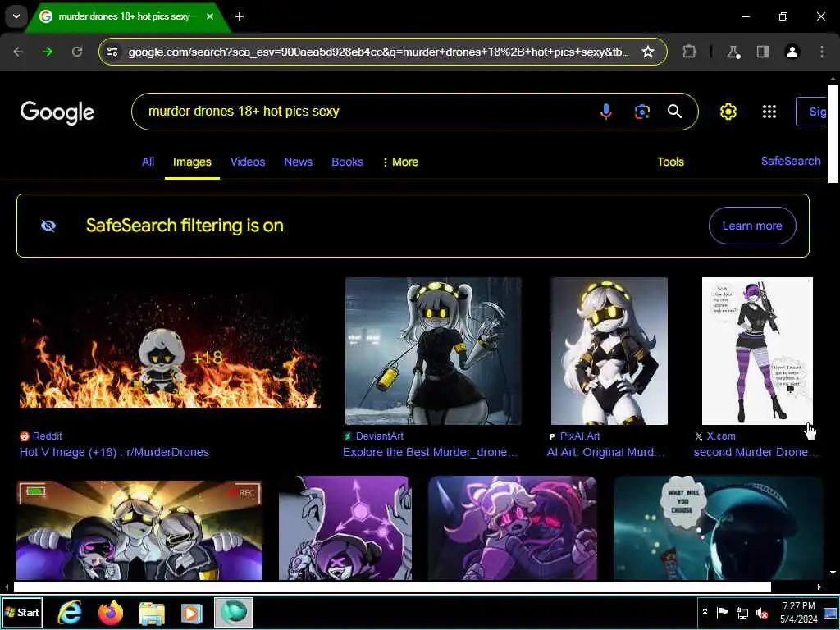840x630 pixels.
Task: Reload the current page
Action: pyautogui.click(x=77, y=52)
